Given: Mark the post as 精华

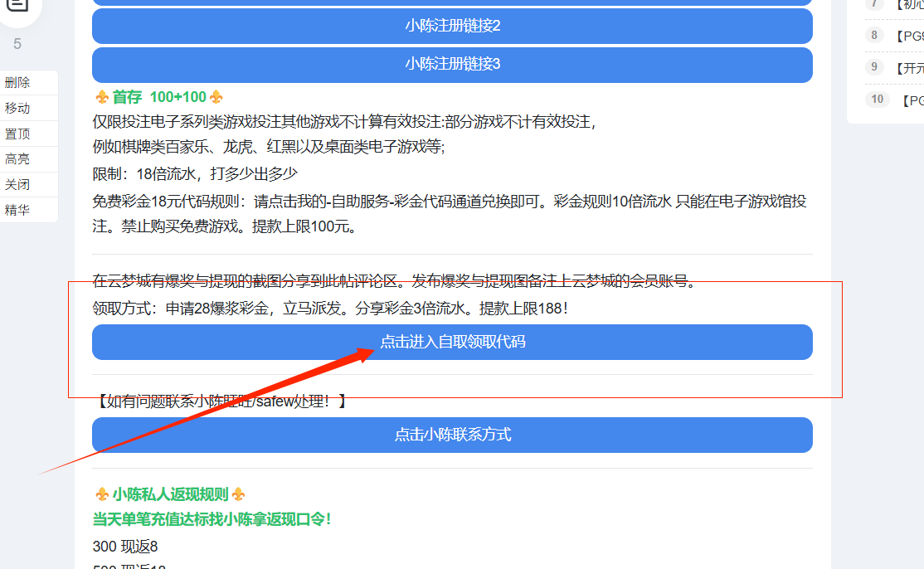Looking at the screenshot, I should click(17, 211).
